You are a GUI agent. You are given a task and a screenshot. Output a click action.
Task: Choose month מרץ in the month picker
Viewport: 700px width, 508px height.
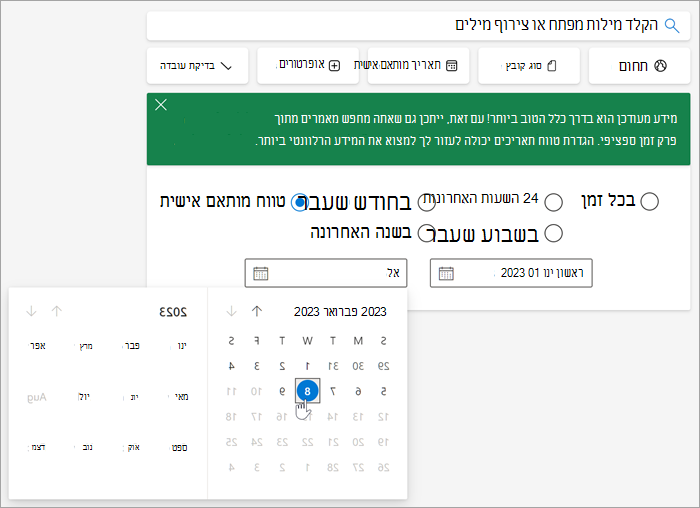pyautogui.click(x=85, y=346)
